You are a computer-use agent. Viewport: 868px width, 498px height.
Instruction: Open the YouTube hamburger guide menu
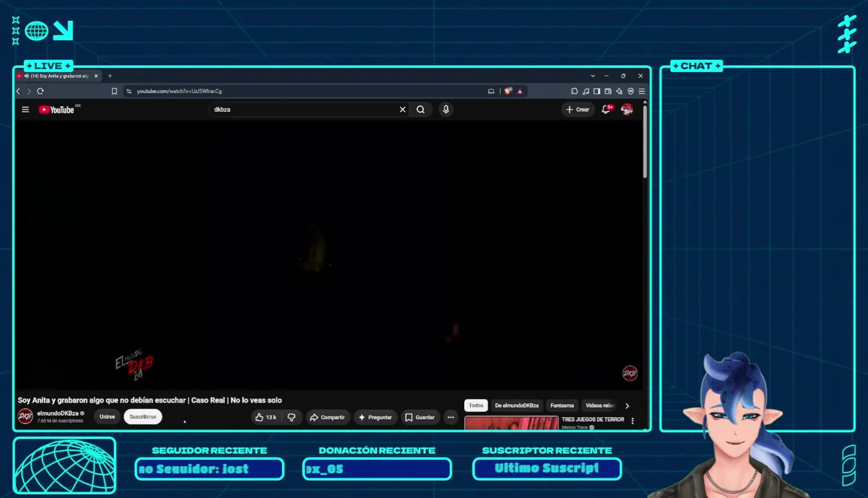pyautogui.click(x=26, y=109)
